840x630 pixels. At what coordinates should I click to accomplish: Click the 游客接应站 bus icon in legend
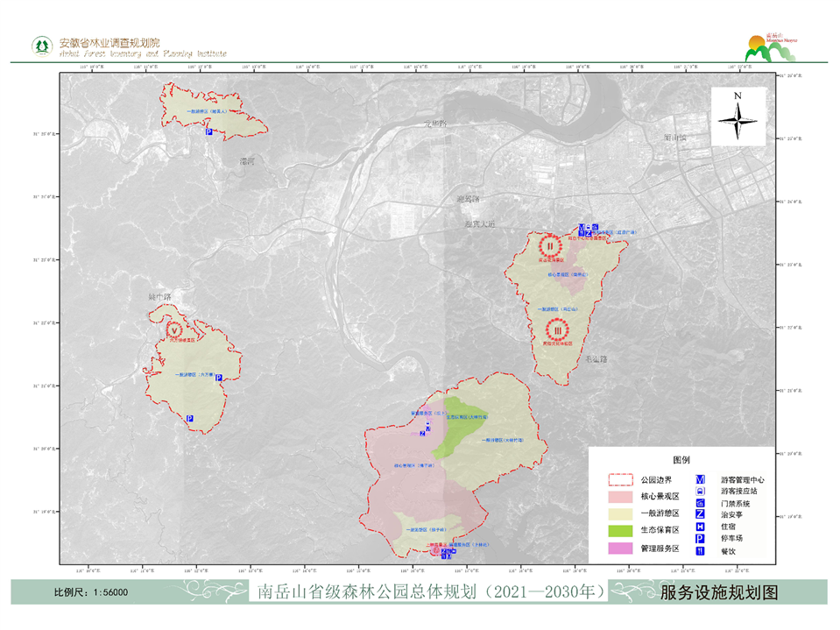(701, 492)
